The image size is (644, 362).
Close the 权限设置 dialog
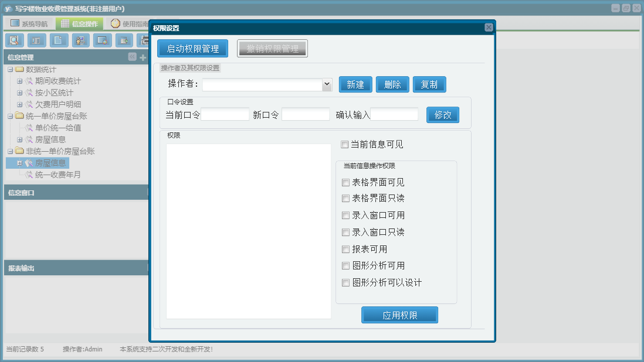[489, 28]
